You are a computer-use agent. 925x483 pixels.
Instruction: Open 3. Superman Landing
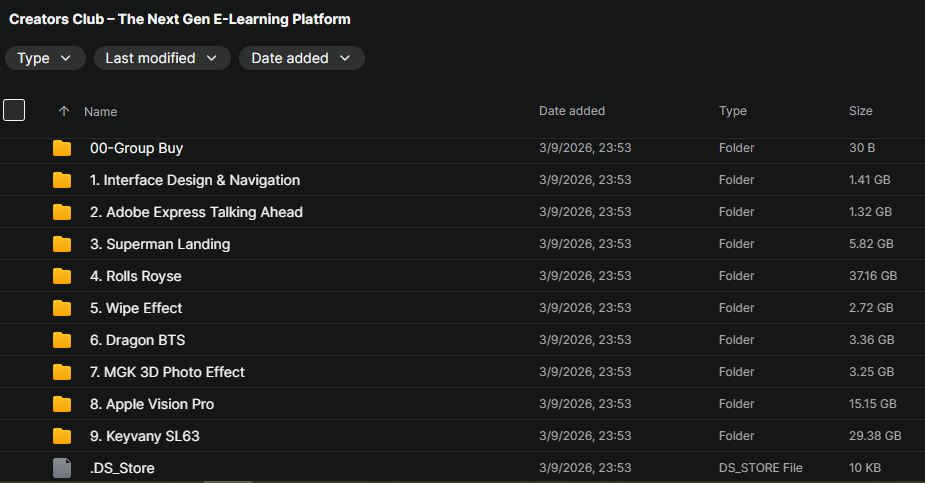[x=160, y=244]
